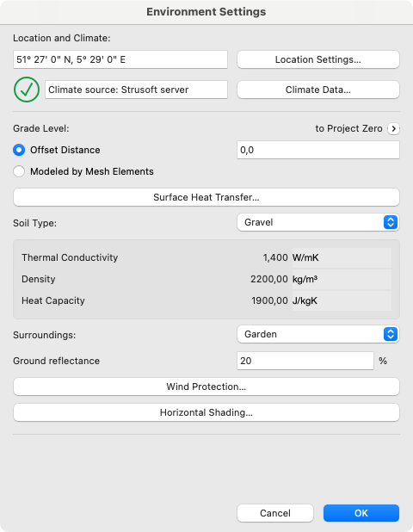Open the 'to Project Zero' chevron menu
Image resolution: width=413 pixels, height=532 pixels.
[x=393, y=128]
